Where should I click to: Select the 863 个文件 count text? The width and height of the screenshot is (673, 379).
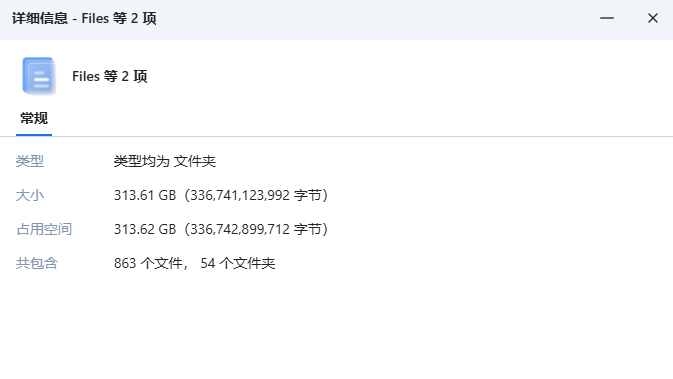pyautogui.click(x=148, y=263)
